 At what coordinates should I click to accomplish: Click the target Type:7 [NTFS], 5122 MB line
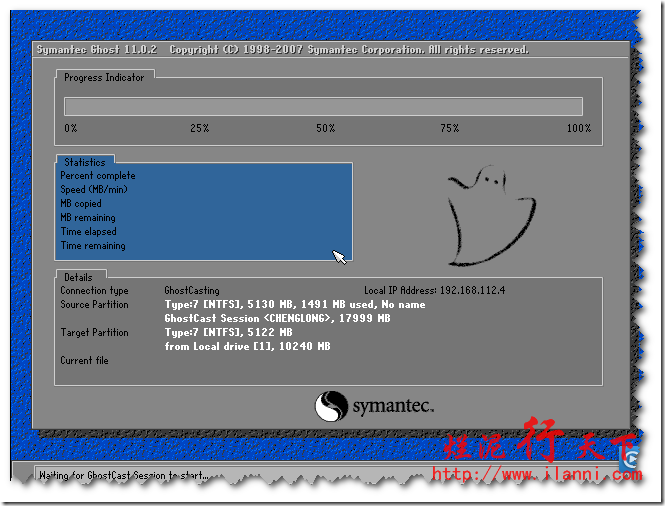click(x=229, y=333)
